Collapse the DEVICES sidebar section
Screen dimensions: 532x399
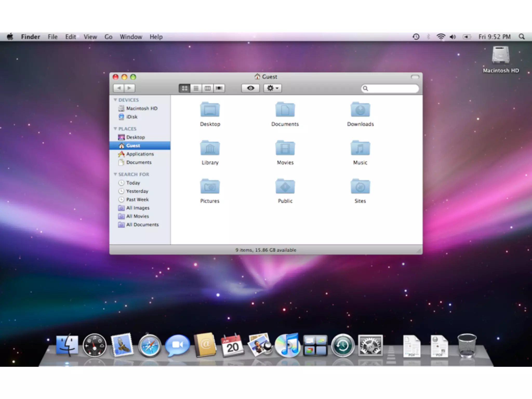point(115,100)
